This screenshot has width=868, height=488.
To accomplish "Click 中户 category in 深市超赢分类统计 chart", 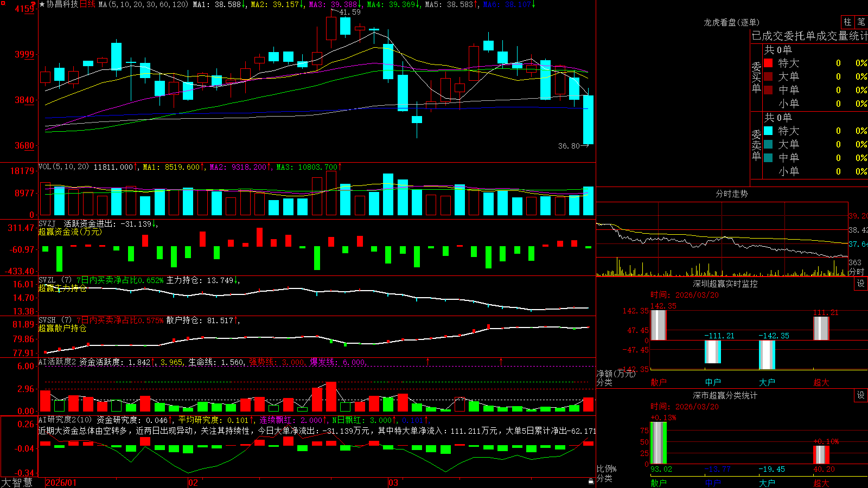I will click(713, 483).
